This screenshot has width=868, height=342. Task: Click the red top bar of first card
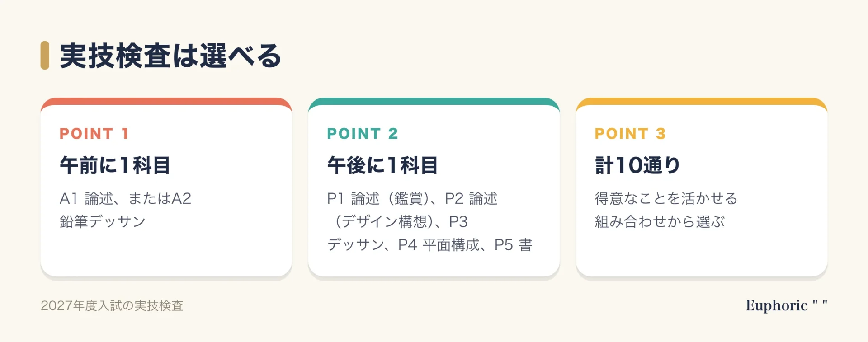(x=166, y=101)
